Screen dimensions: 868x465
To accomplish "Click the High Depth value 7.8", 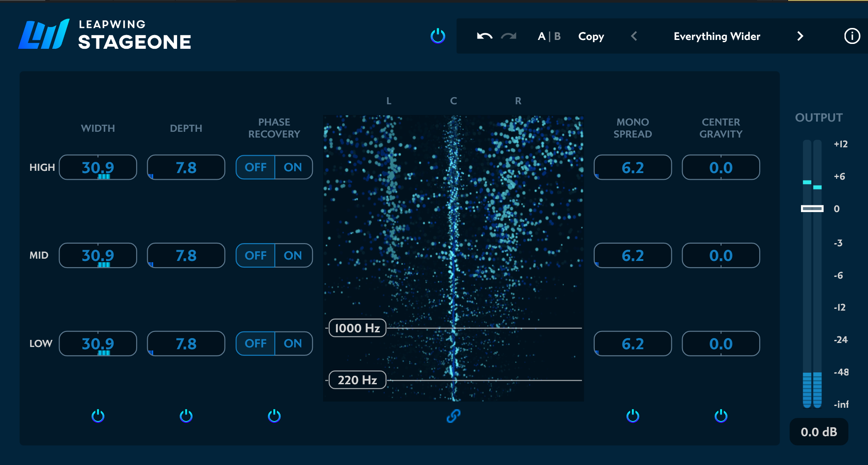I will pos(186,167).
